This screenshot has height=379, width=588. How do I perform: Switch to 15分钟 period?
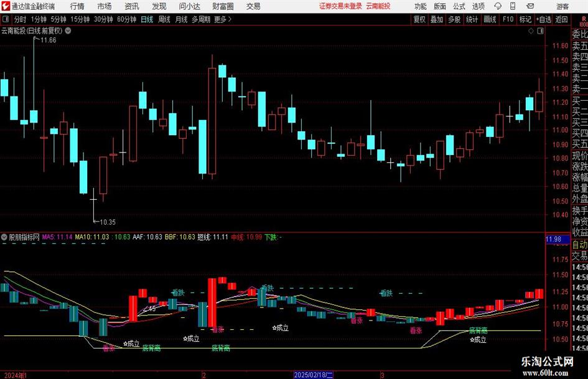coord(80,19)
